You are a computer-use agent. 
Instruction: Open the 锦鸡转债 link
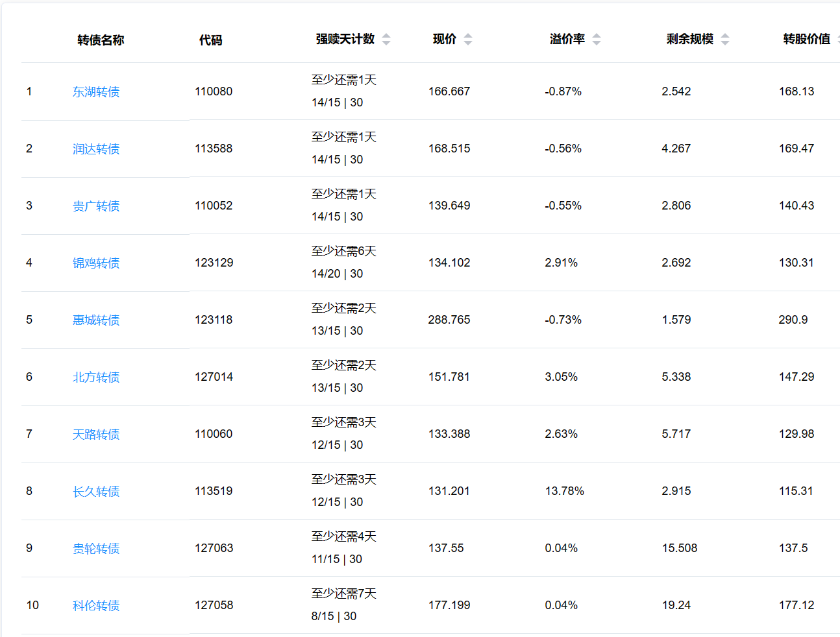click(x=96, y=263)
